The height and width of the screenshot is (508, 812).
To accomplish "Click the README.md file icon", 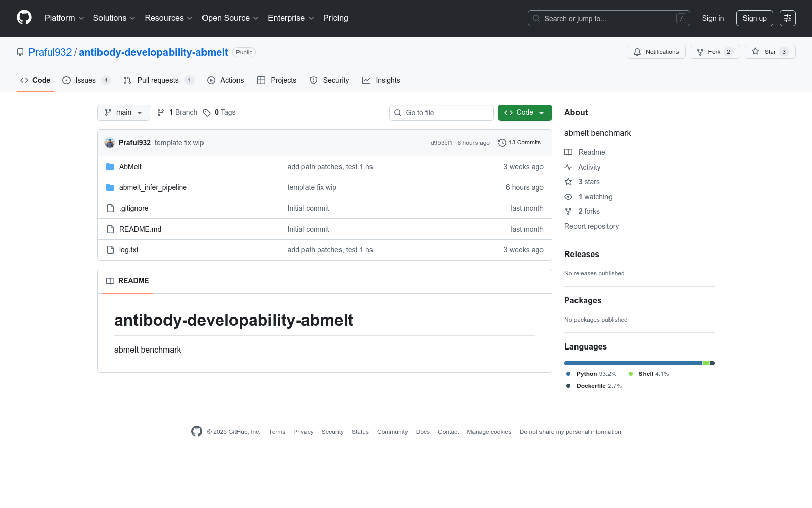I will [x=110, y=229].
